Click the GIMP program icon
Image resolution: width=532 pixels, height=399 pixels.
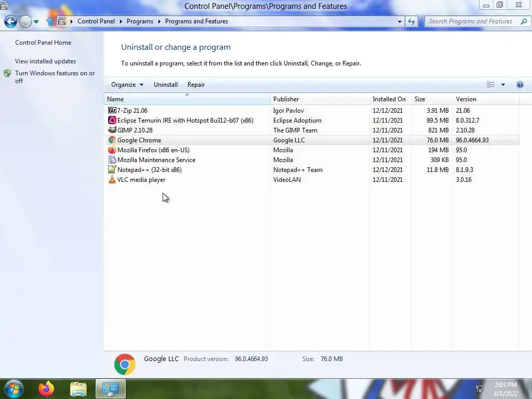tap(112, 130)
